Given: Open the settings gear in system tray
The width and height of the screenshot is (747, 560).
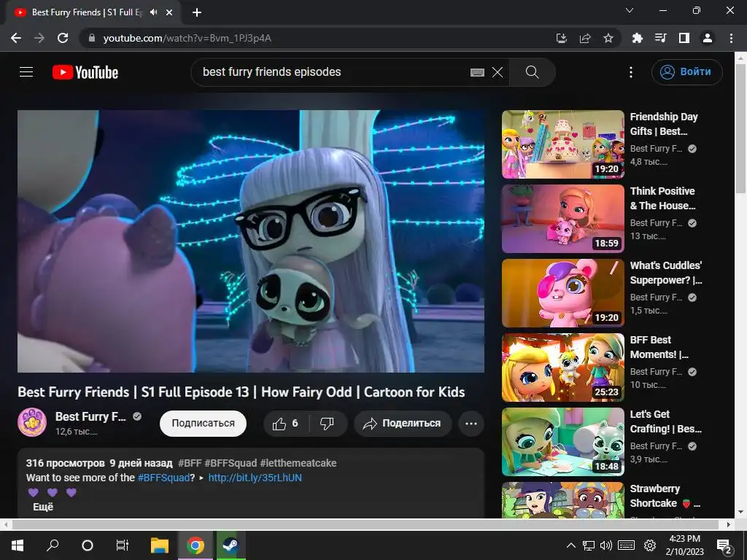Looking at the screenshot, I should [x=650, y=545].
